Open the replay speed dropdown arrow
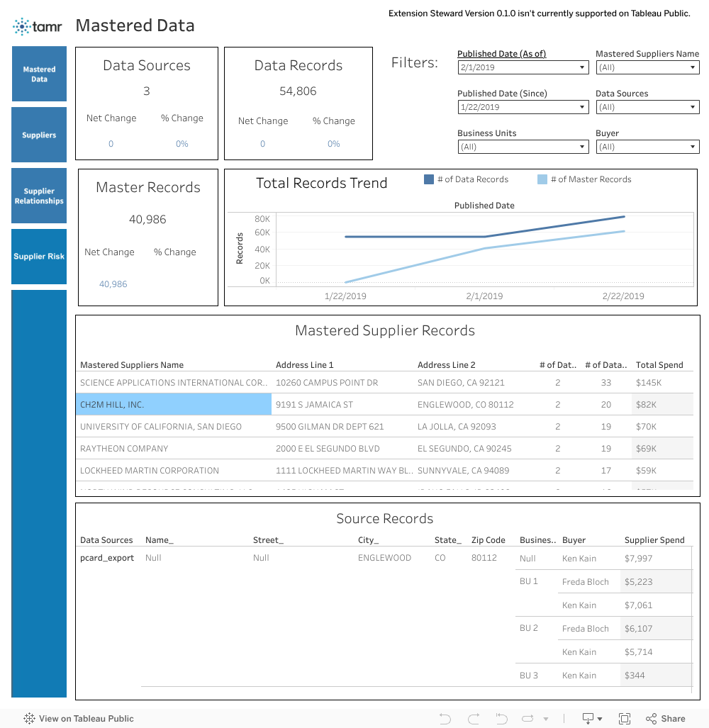The height and width of the screenshot is (728, 709). coord(546,719)
